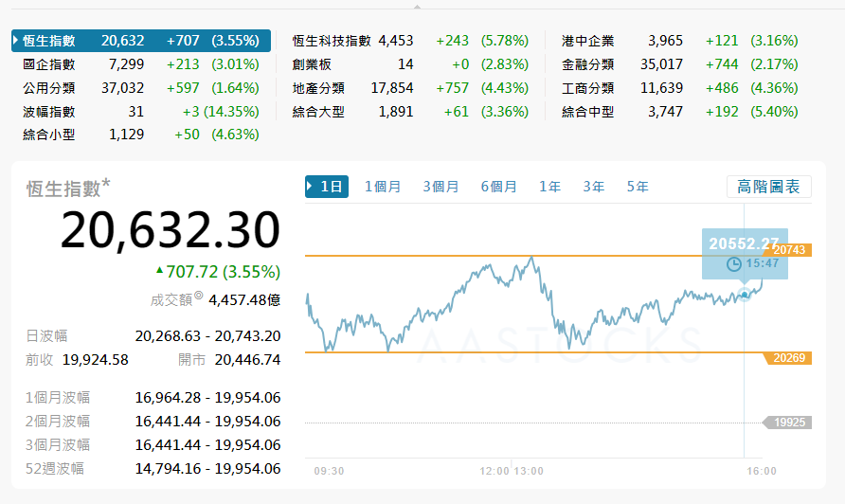Switch chart to 1個月 period
This screenshot has height=504, width=845.
click(x=383, y=187)
